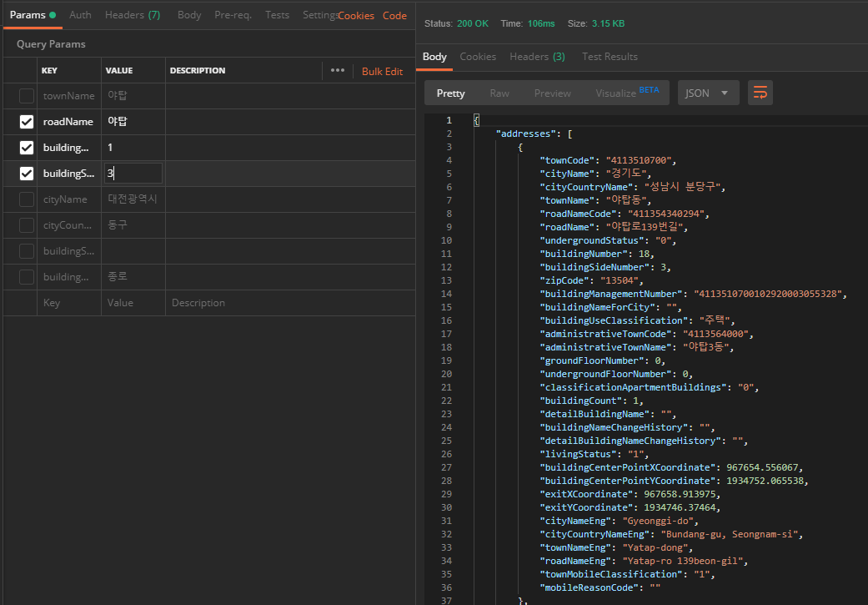Click the empty Value placeholder field

(133, 303)
